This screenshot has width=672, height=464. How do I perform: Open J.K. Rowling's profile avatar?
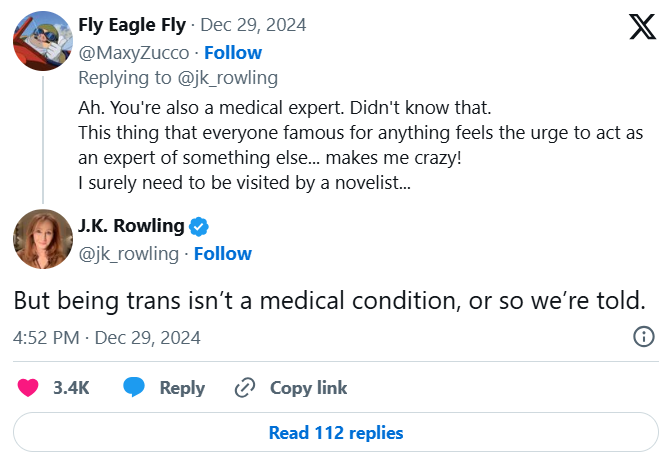(42, 239)
